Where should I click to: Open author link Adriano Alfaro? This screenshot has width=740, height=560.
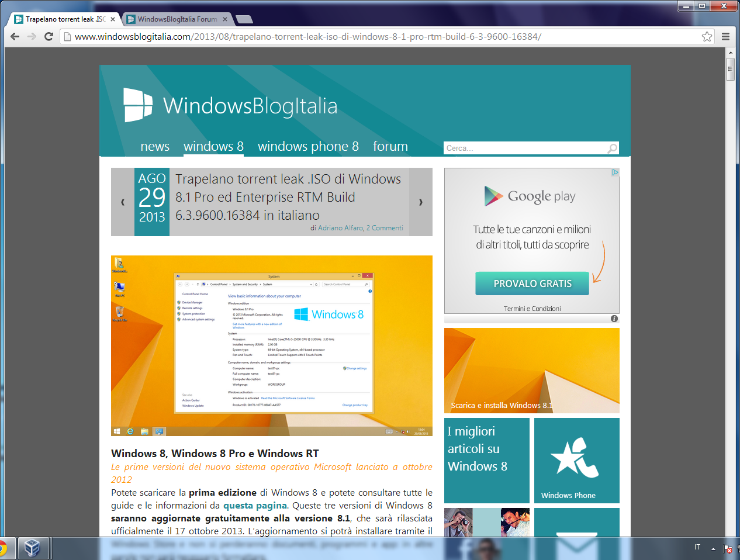pos(340,228)
